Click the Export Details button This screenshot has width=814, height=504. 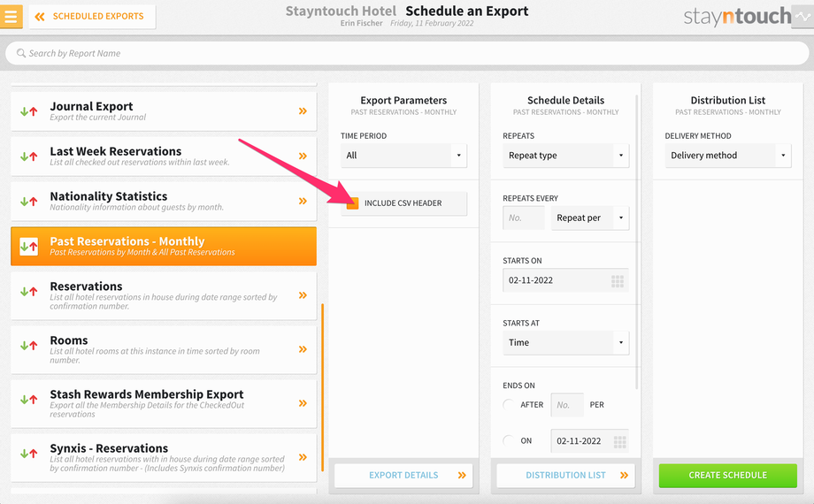point(403,476)
